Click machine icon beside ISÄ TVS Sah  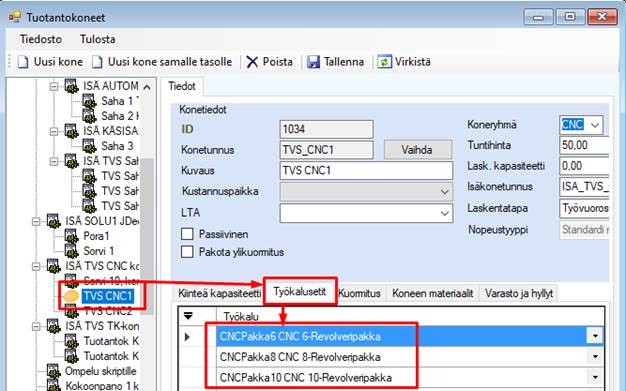pyautogui.click(x=71, y=161)
